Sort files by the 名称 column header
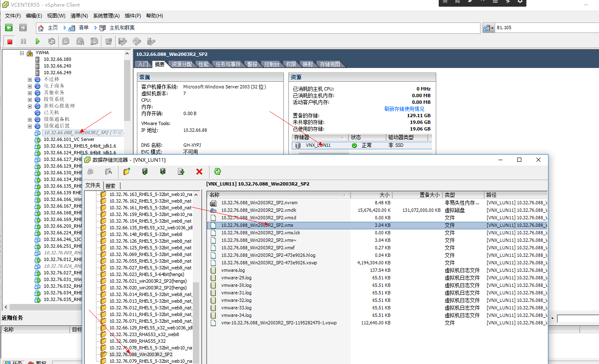This screenshot has width=599, height=364. pyautogui.click(x=279, y=195)
